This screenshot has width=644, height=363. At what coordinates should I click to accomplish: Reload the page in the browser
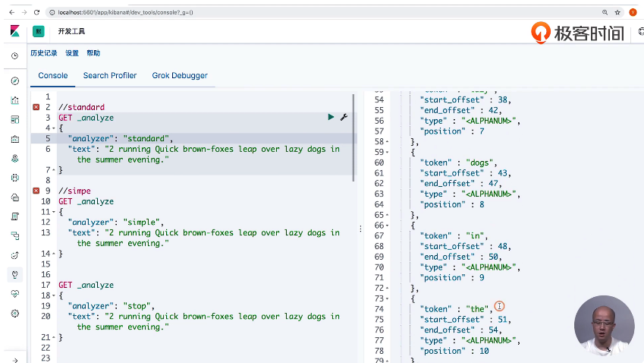pos(36,13)
